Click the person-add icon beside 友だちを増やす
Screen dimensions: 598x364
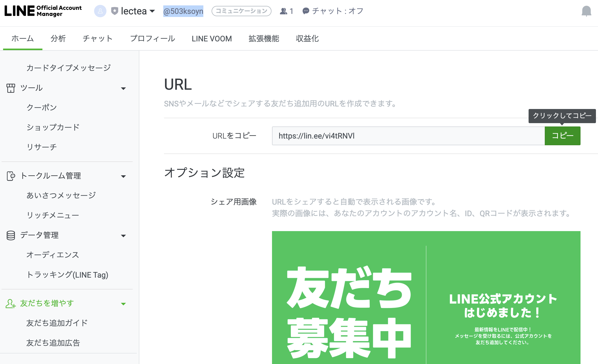11,304
